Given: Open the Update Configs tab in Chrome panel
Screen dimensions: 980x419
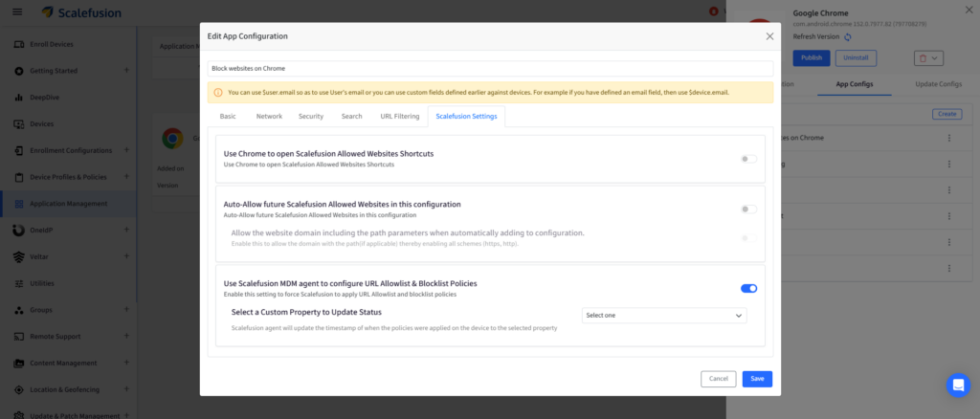Looking at the screenshot, I should click(x=939, y=83).
